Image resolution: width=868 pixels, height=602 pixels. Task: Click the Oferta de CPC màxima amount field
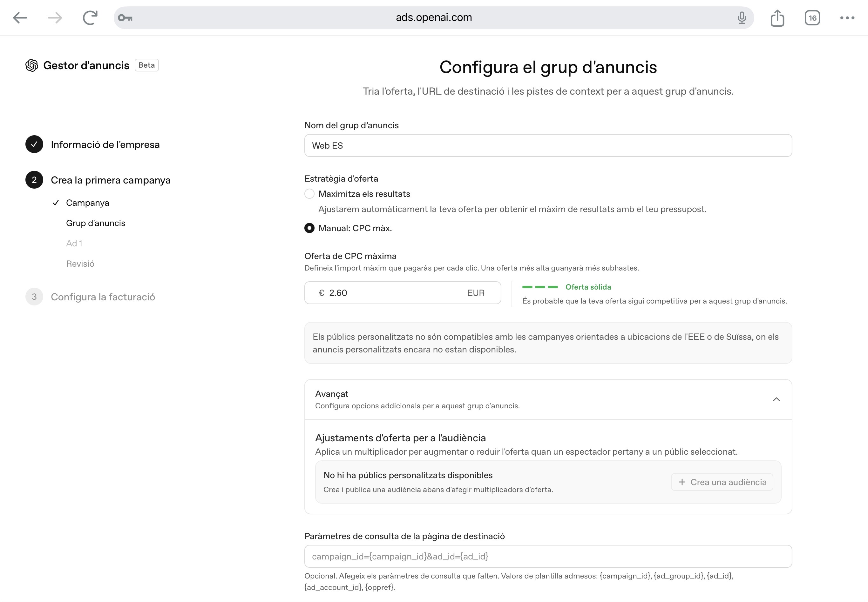coord(403,293)
